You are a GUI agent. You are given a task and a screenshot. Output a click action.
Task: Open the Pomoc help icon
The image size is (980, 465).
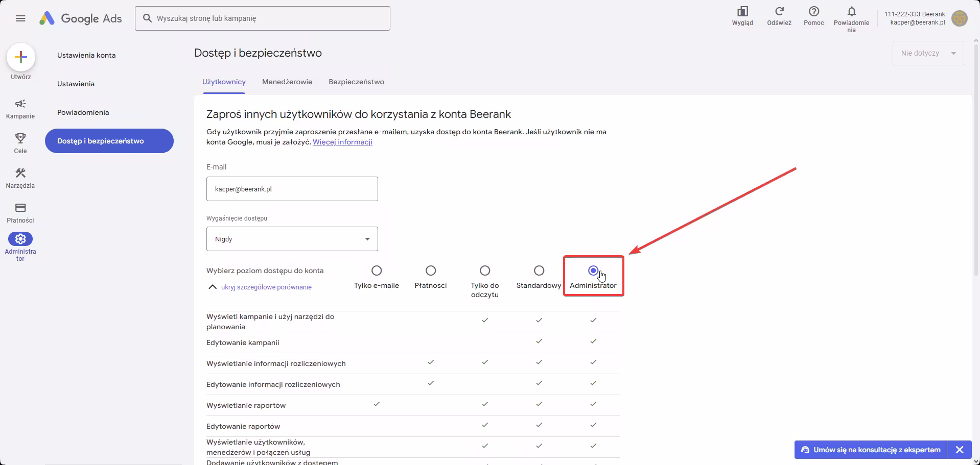814,12
